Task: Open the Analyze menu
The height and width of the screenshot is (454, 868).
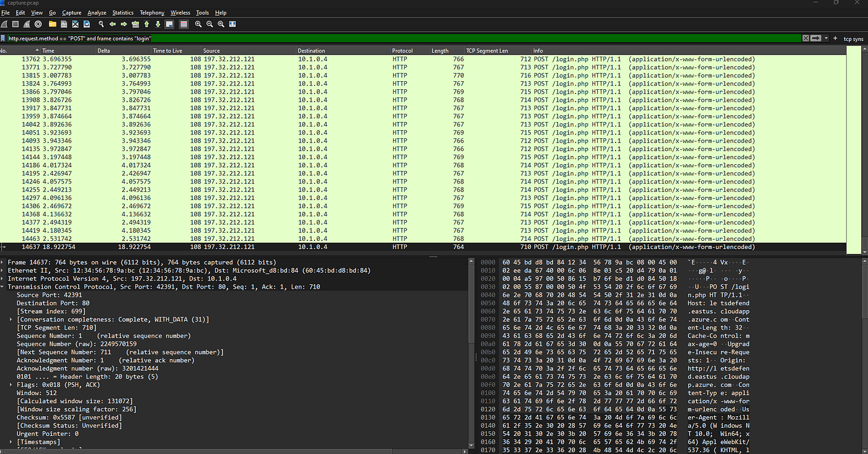Action: [x=97, y=12]
